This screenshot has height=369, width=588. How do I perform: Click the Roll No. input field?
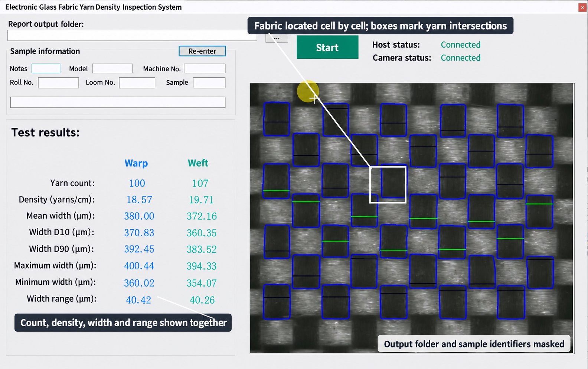click(x=59, y=82)
